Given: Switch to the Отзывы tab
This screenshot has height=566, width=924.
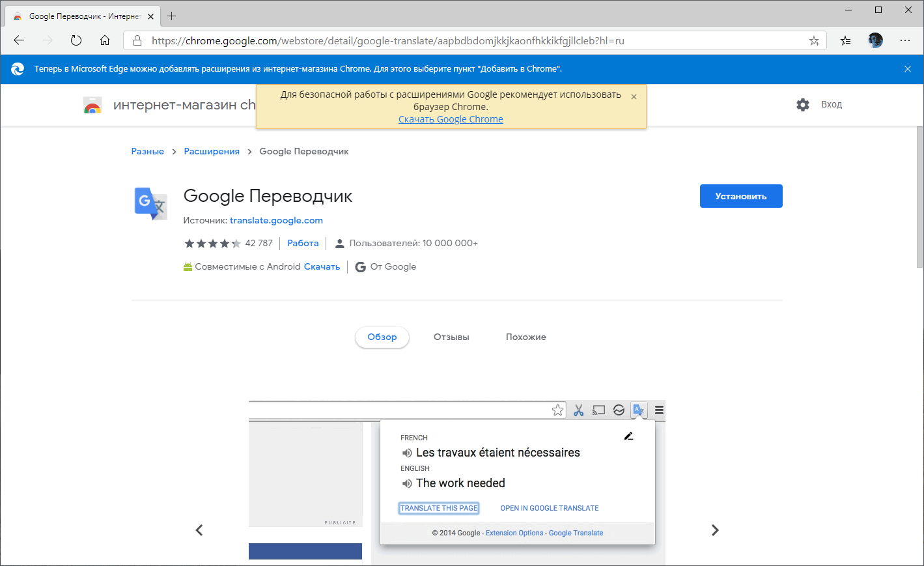Looking at the screenshot, I should [451, 337].
